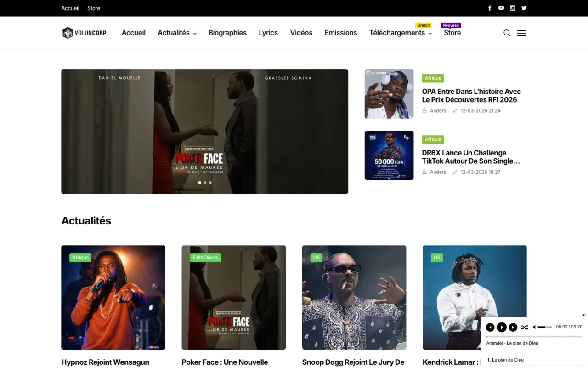Select the second slider pagination dot
Viewport: 588px width, 368px height.
pyautogui.click(x=205, y=183)
